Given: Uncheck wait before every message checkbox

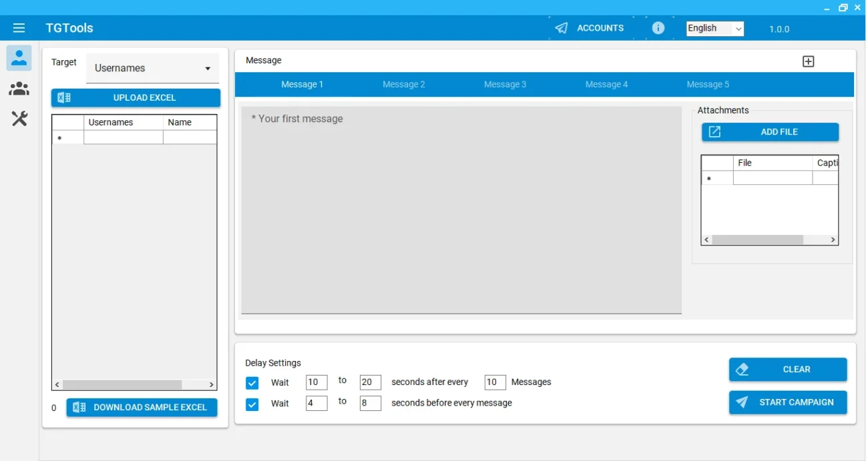Looking at the screenshot, I should [252, 404].
